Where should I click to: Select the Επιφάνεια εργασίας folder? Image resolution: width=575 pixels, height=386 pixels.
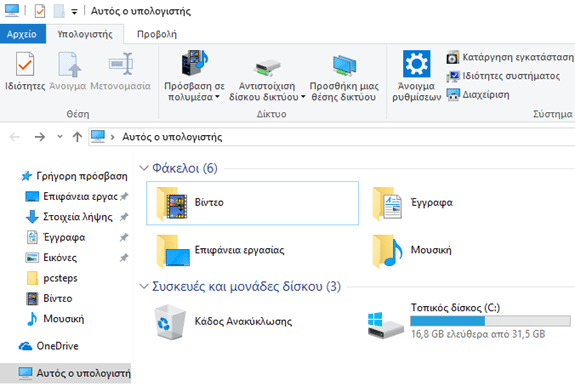pyautogui.click(x=220, y=251)
